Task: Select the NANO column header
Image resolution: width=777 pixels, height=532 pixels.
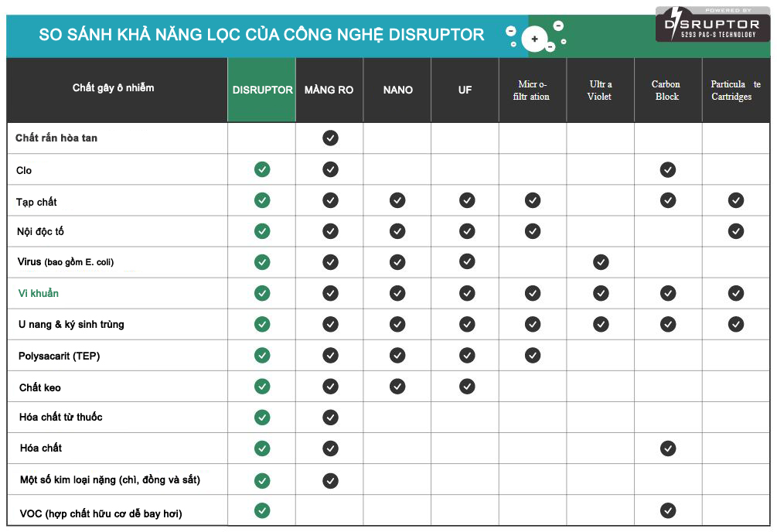Action: [x=397, y=90]
